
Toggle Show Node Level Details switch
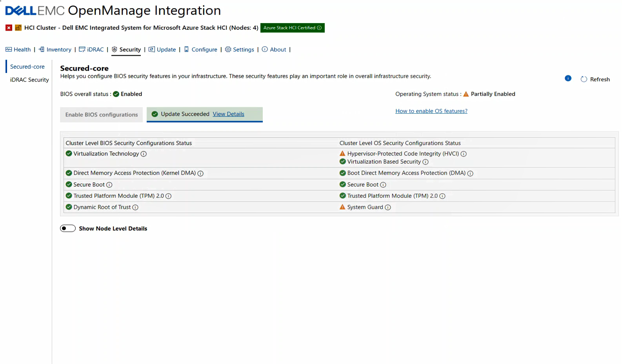pyautogui.click(x=68, y=229)
